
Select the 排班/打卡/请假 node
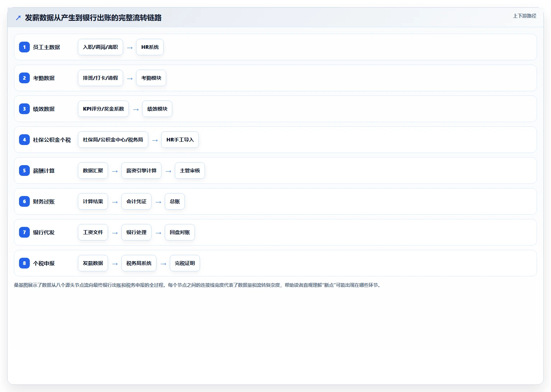pos(101,78)
